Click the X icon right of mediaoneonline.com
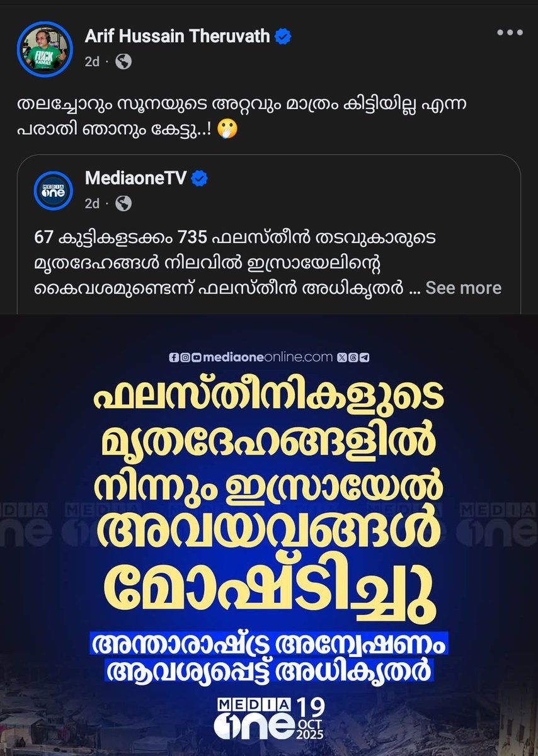Screen dimensions: 538x756 click(341, 357)
